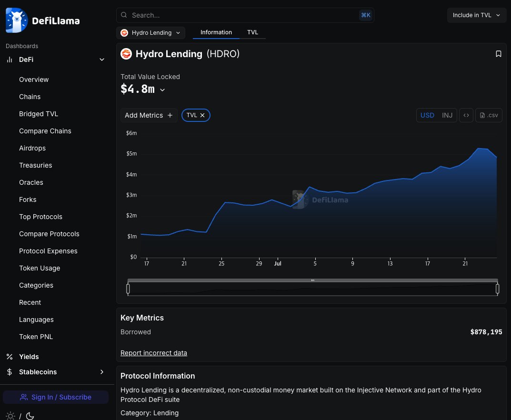Click the Sign In user icon
Viewport: 511px width, 420px height.
pos(24,397)
